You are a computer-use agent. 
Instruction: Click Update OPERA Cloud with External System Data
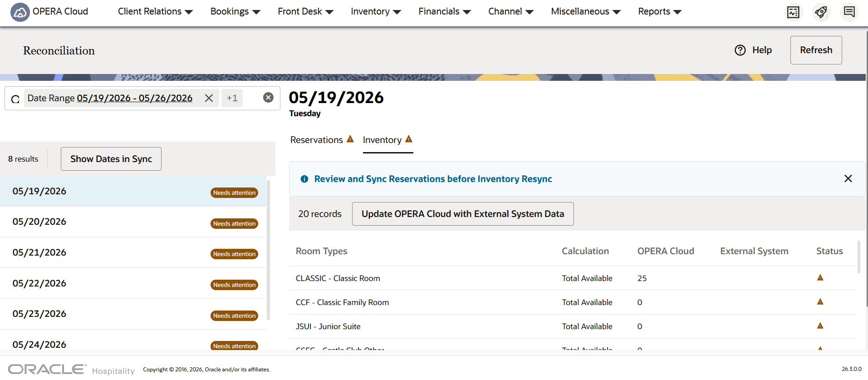(x=463, y=214)
